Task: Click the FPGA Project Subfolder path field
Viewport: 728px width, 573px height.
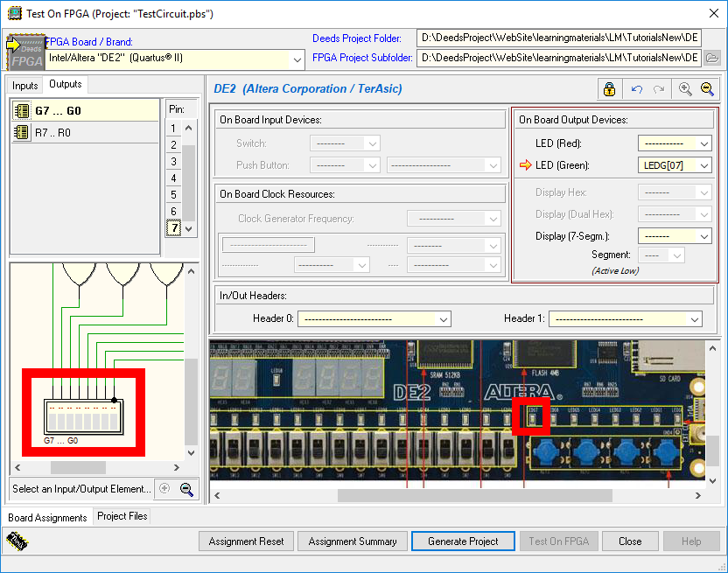Action: (558, 58)
